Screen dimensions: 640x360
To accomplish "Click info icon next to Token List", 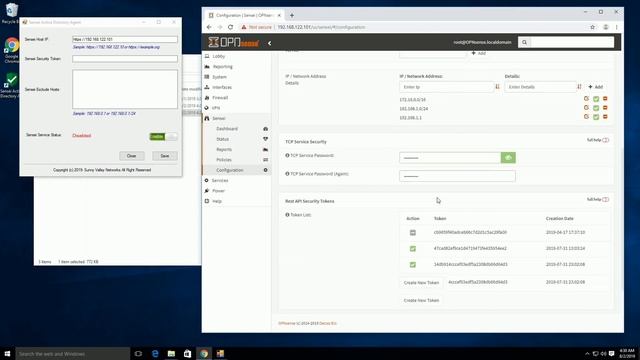I will (x=287, y=215).
